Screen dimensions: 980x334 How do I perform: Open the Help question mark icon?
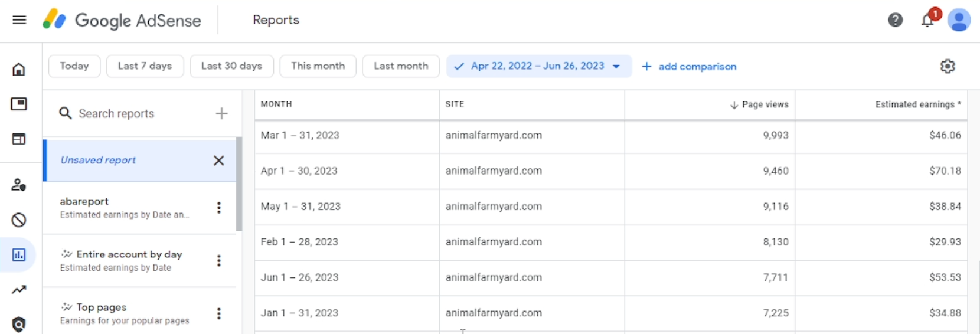click(895, 20)
